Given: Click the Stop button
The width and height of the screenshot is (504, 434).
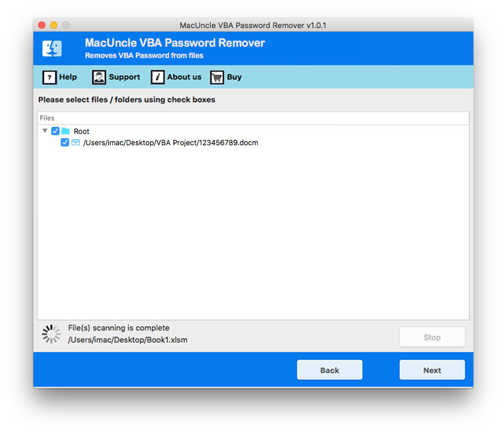Looking at the screenshot, I should [432, 336].
